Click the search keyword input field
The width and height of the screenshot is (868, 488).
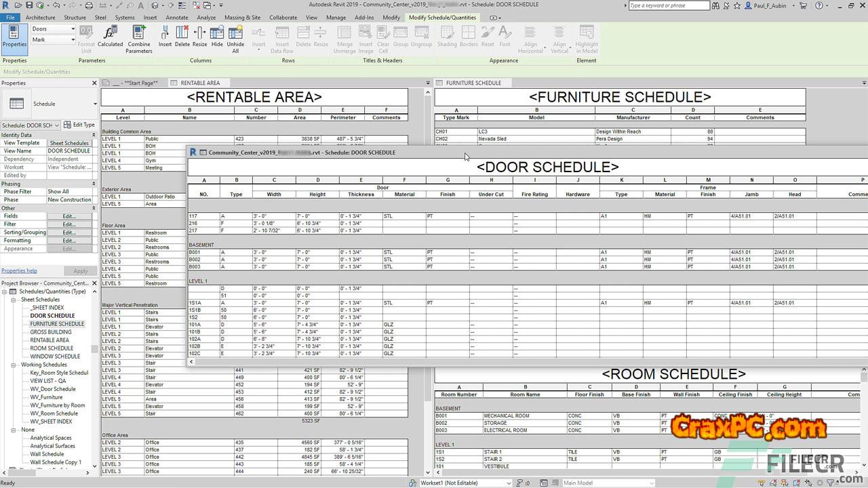tap(669, 5)
